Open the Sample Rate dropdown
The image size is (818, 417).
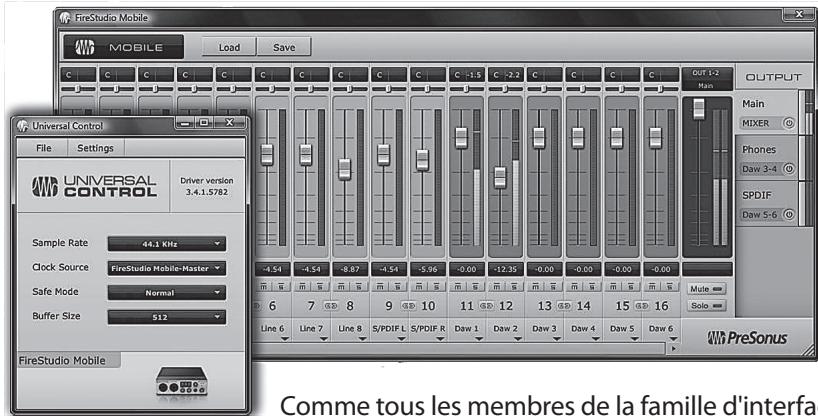[166, 244]
